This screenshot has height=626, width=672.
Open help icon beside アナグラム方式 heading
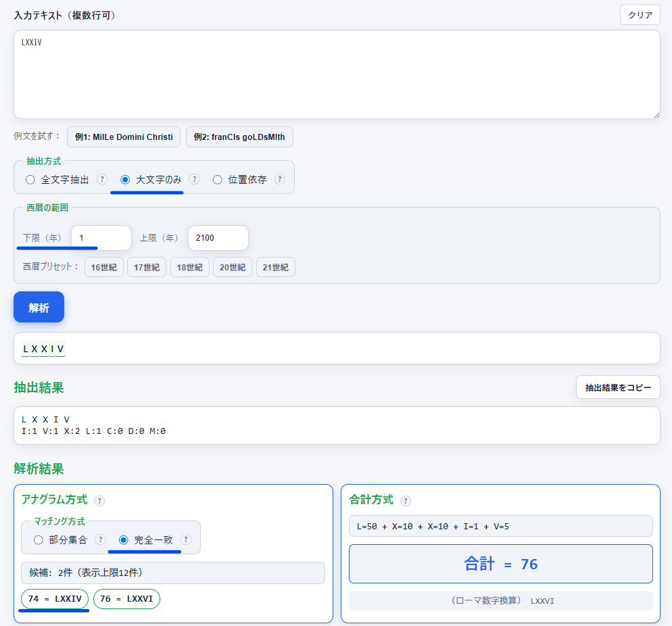[99, 500]
